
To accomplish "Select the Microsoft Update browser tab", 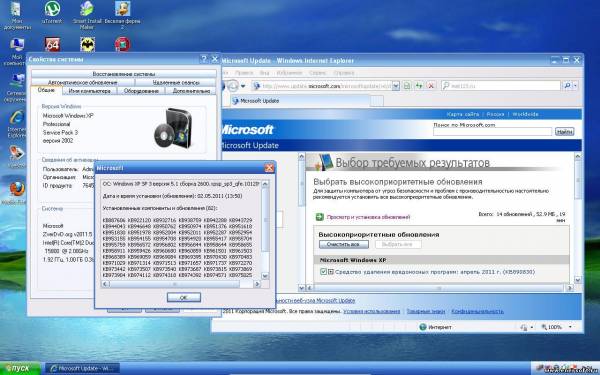I will click(x=300, y=101).
